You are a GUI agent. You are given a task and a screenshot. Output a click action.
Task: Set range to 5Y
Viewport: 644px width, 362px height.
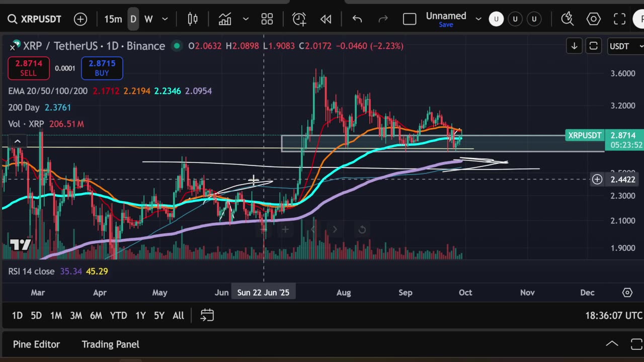tap(159, 316)
